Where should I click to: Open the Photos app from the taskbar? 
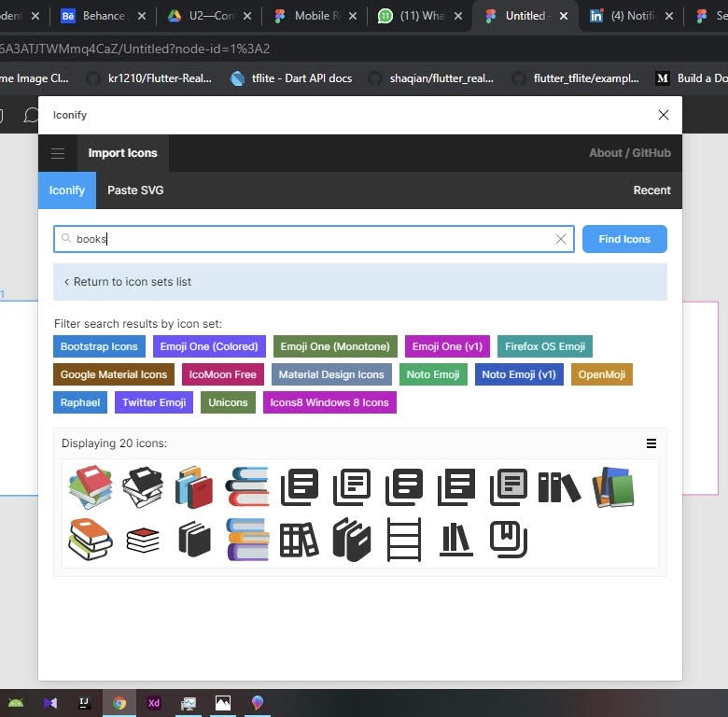click(222, 703)
